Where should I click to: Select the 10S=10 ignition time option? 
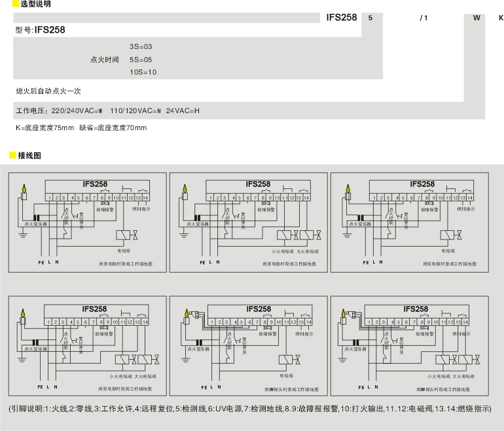tap(143, 72)
